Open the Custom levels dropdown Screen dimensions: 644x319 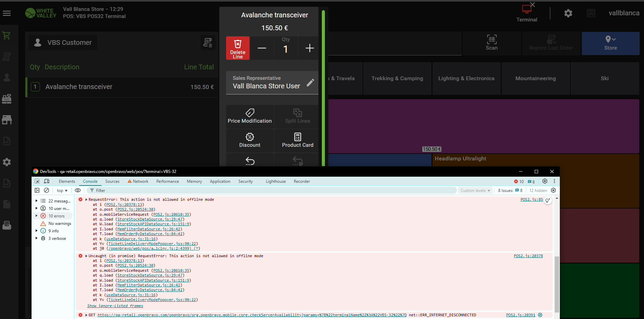475,191
